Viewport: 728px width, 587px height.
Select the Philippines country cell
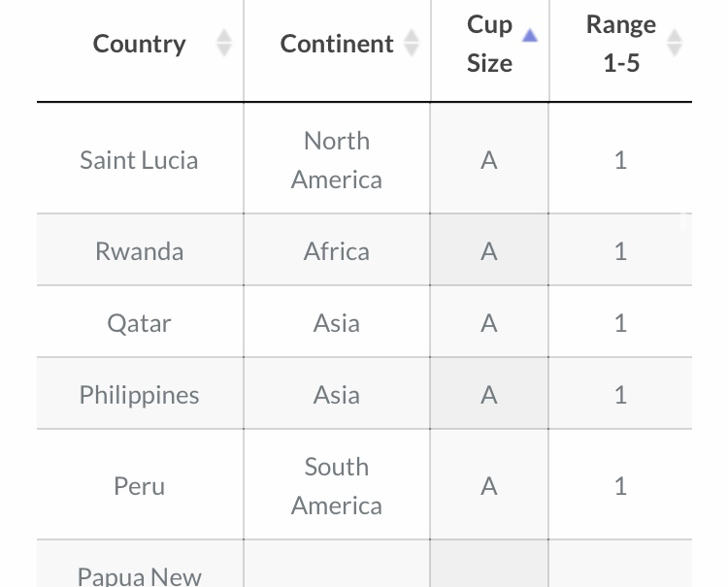140,394
